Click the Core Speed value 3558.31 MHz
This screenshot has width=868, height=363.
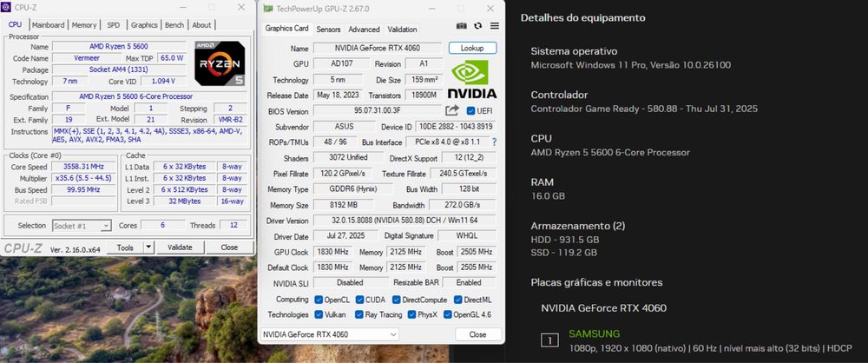coord(84,166)
